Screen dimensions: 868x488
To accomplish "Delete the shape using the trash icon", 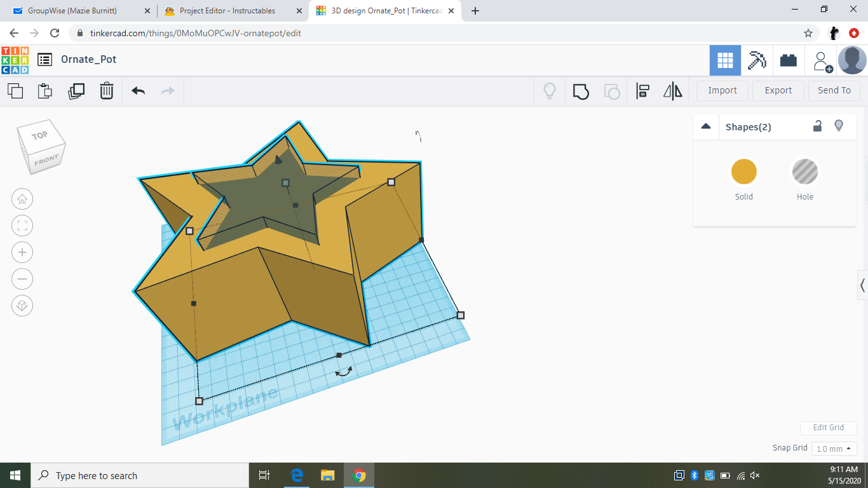I will [x=106, y=91].
